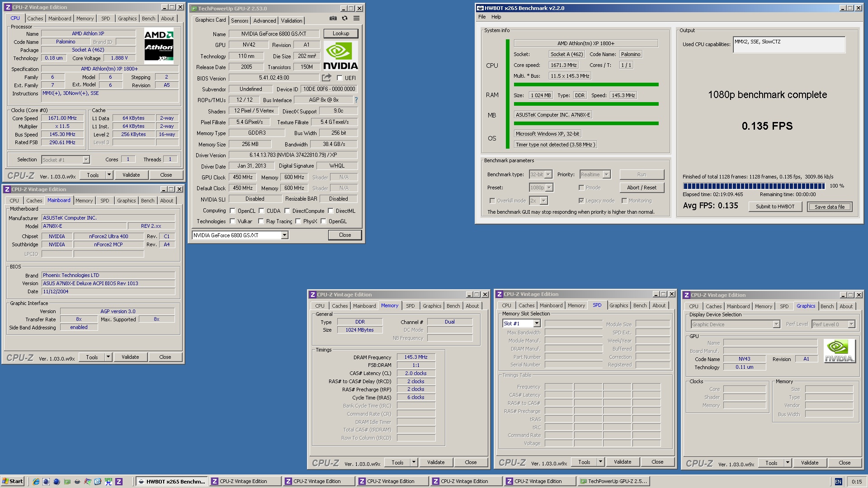868x488 pixels.
Task: Expand the Tools arrow in CPU-Z Memory window
Action: [414, 462]
